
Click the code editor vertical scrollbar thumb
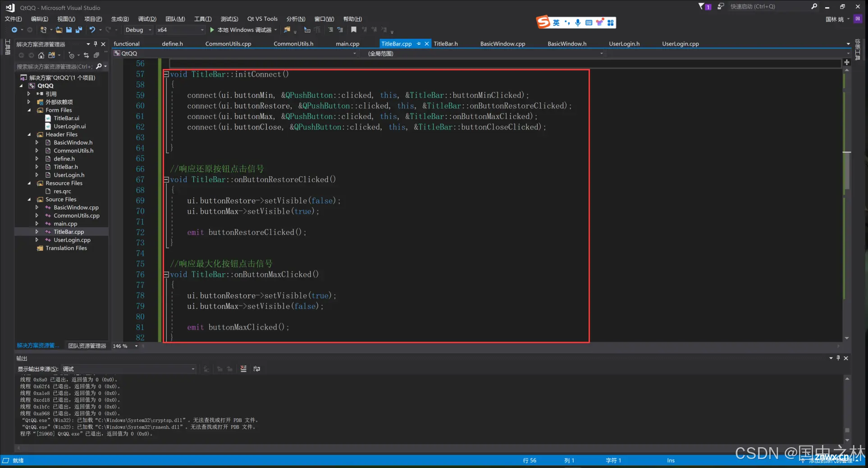coord(847,170)
